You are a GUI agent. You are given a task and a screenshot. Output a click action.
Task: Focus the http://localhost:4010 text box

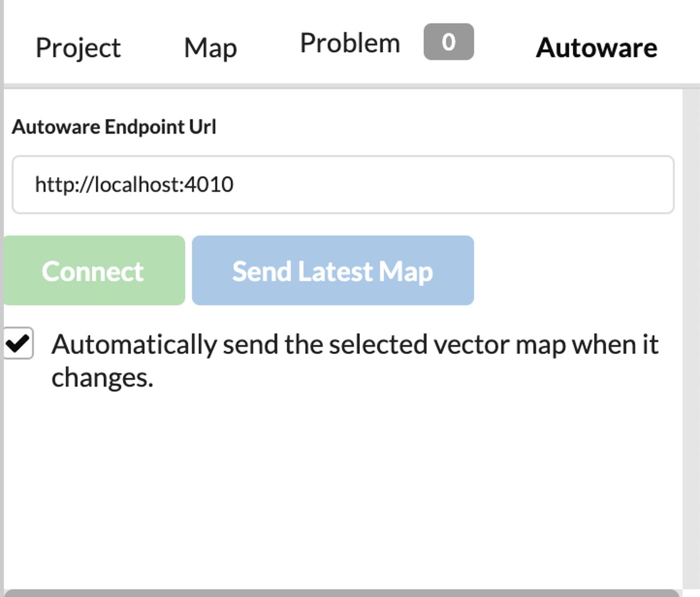tap(344, 184)
